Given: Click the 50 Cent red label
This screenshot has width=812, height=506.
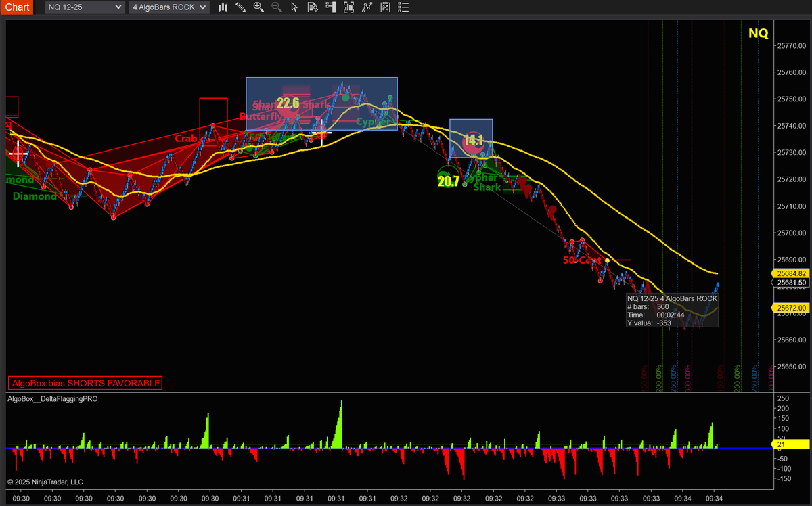Looking at the screenshot, I should (582, 260).
